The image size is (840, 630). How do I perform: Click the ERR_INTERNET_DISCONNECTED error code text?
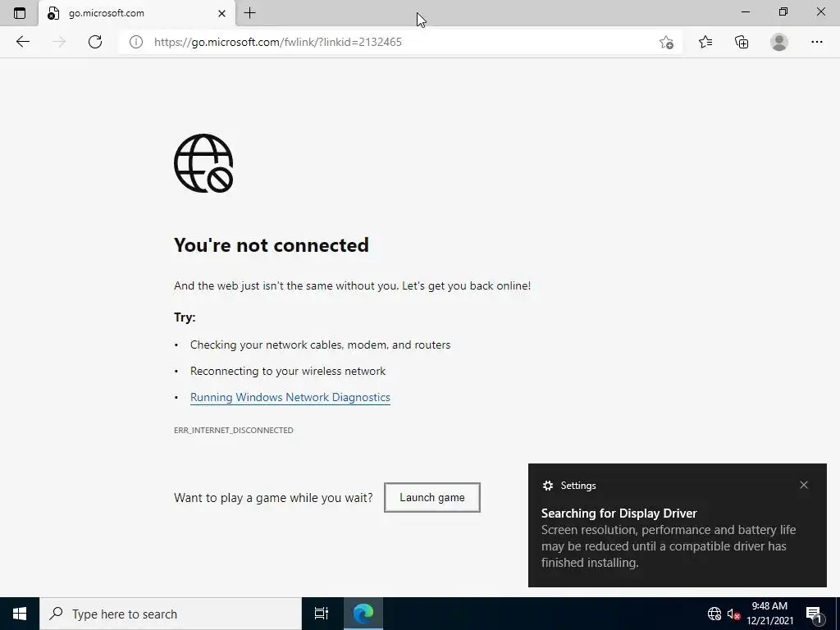coord(234,430)
